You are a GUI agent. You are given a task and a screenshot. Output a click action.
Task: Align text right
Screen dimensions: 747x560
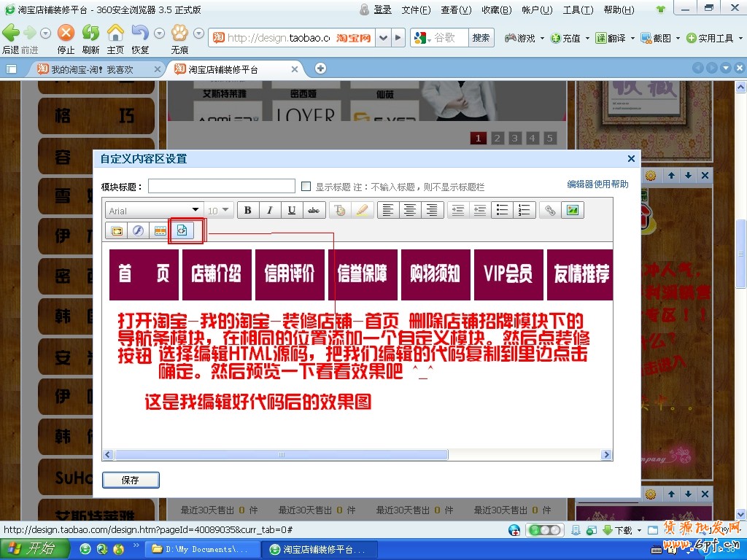(432, 210)
